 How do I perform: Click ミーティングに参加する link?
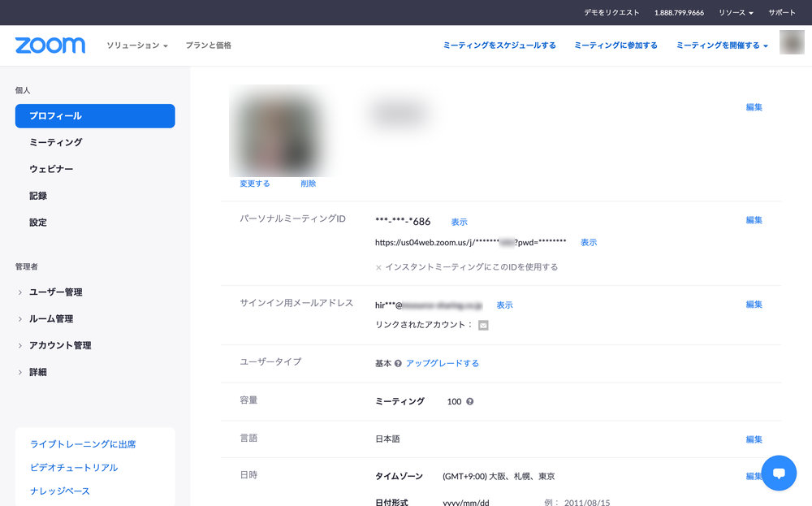(x=615, y=45)
